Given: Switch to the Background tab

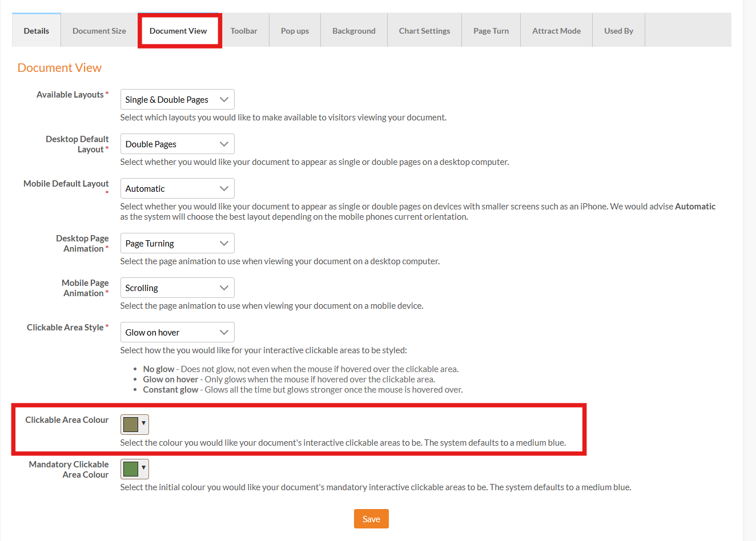Looking at the screenshot, I should pyautogui.click(x=354, y=31).
